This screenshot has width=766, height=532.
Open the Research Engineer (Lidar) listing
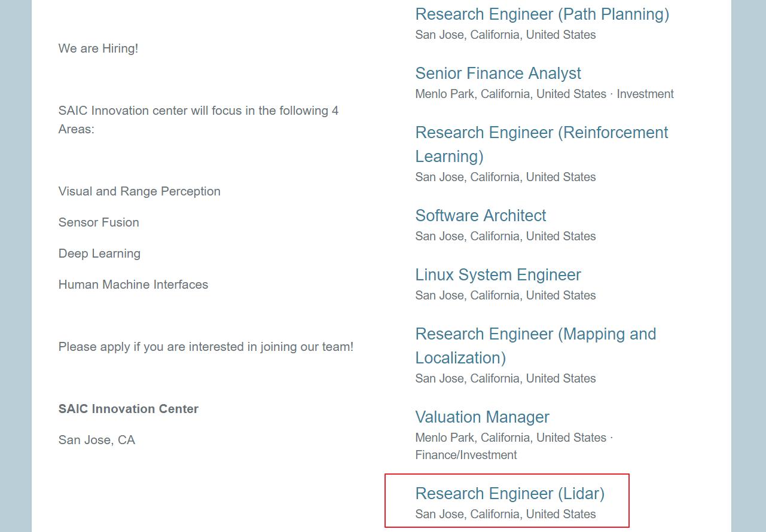509,494
